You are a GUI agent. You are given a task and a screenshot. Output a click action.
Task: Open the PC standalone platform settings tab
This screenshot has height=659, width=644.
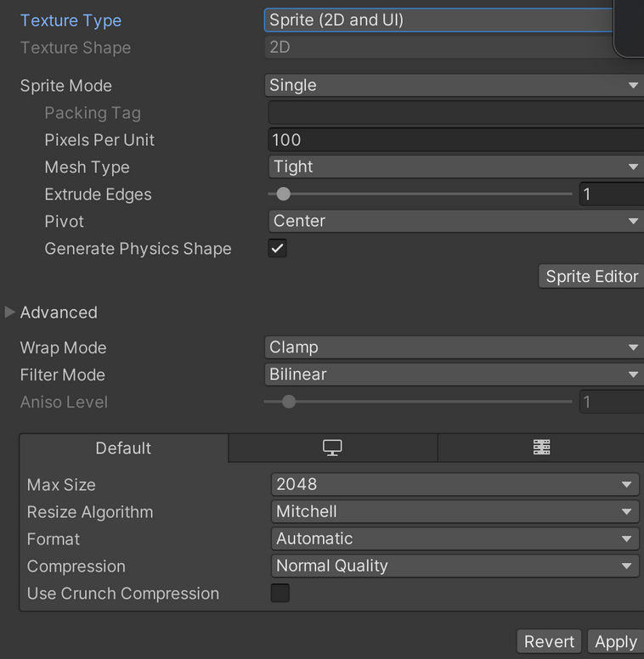coord(332,448)
